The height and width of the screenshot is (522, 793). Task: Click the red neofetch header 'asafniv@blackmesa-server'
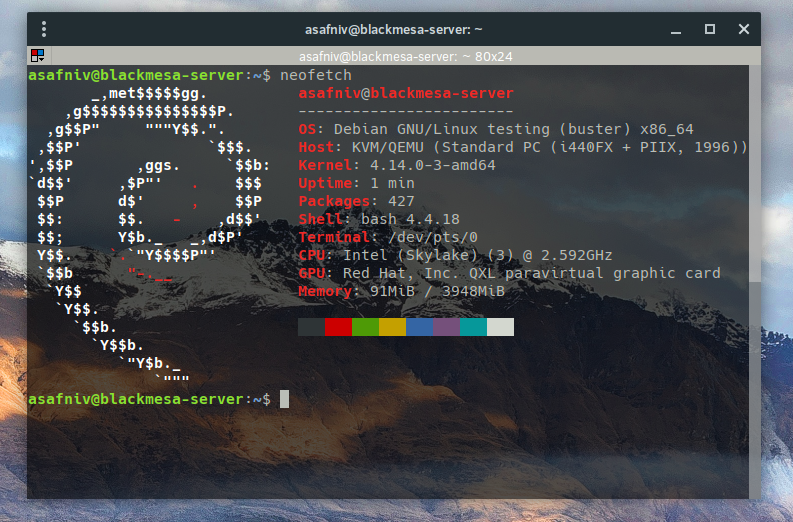(406, 94)
